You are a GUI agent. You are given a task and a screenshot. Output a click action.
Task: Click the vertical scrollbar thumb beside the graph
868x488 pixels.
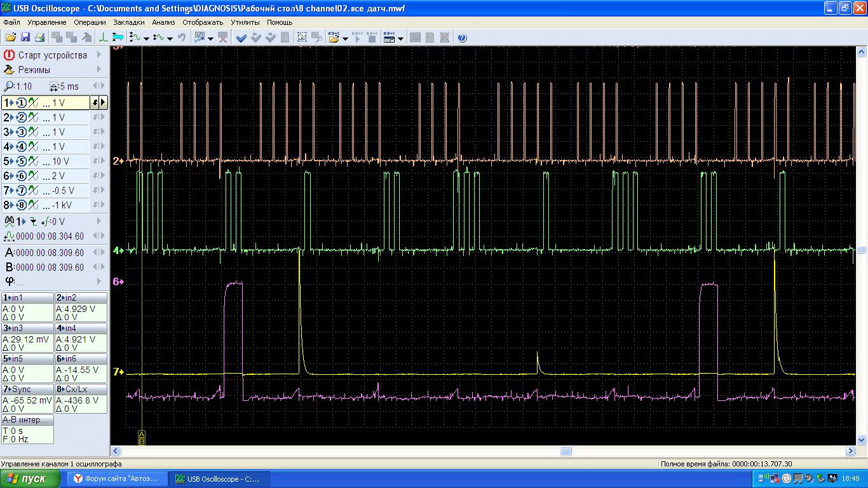(x=862, y=250)
